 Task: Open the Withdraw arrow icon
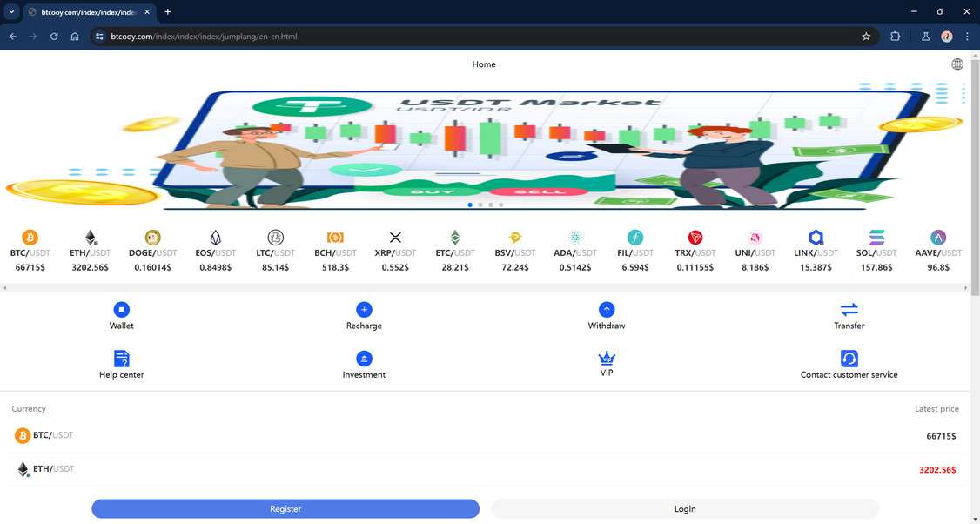607,310
